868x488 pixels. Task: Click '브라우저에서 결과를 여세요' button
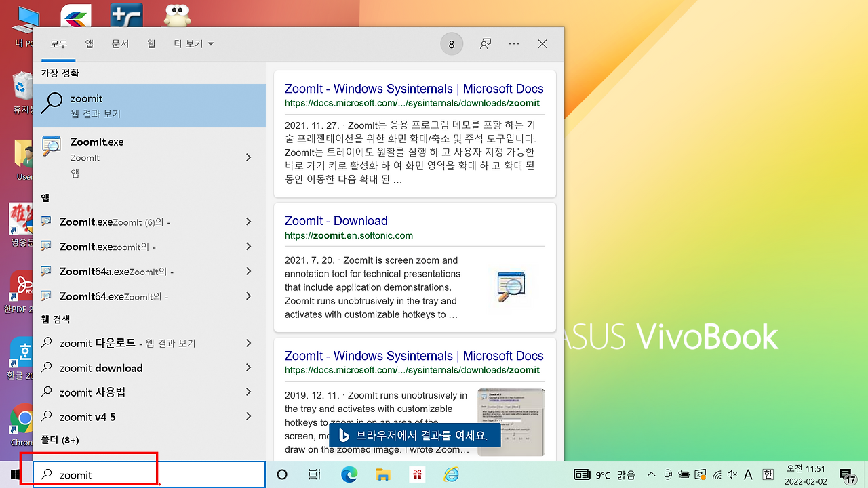point(414,435)
